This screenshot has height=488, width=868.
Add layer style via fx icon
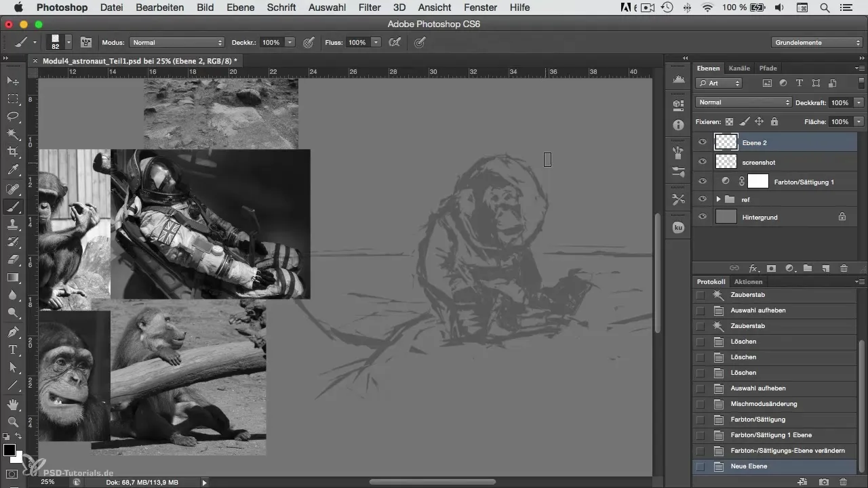[752, 268]
